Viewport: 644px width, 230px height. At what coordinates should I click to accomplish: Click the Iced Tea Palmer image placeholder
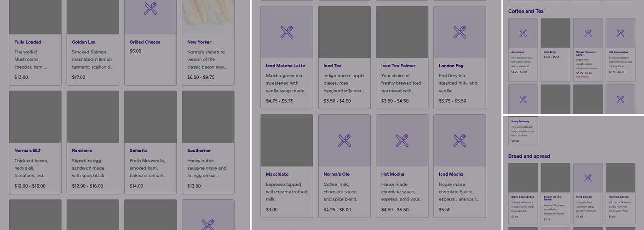pos(402,32)
